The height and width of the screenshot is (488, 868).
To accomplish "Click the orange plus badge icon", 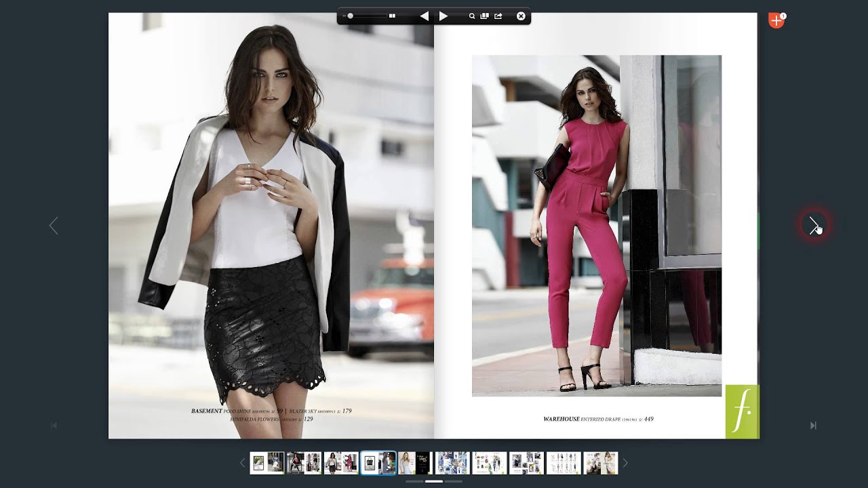I will pos(776,20).
